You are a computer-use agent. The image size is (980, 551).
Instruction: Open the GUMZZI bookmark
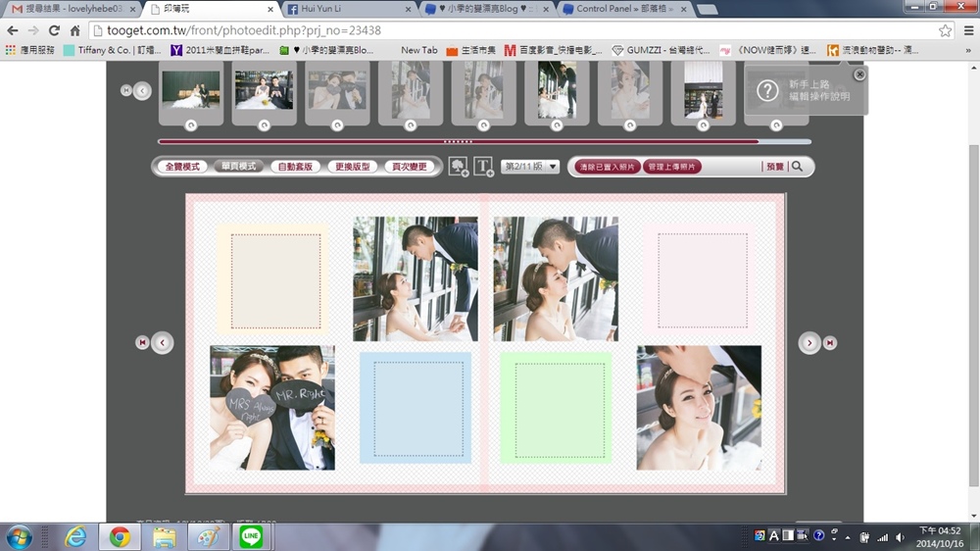(661, 50)
